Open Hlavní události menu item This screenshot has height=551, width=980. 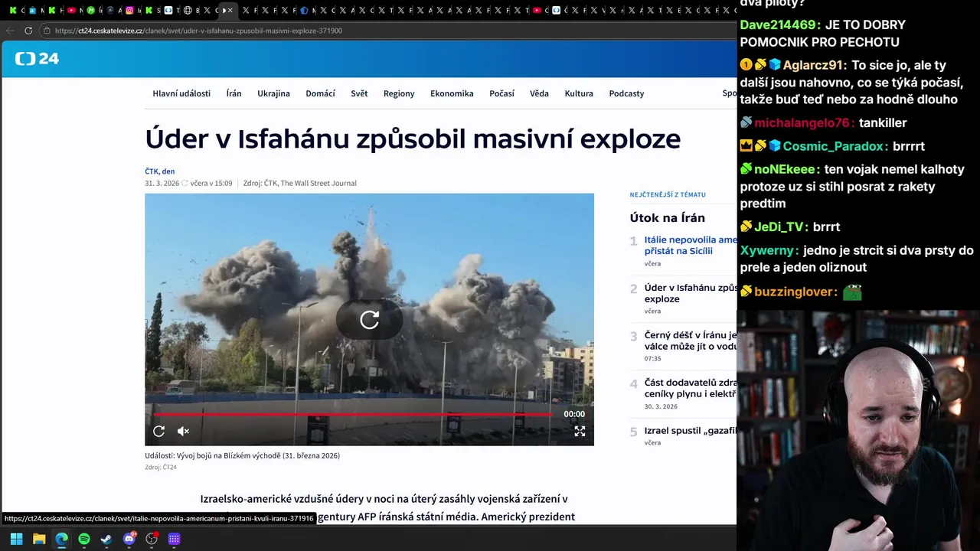[181, 93]
